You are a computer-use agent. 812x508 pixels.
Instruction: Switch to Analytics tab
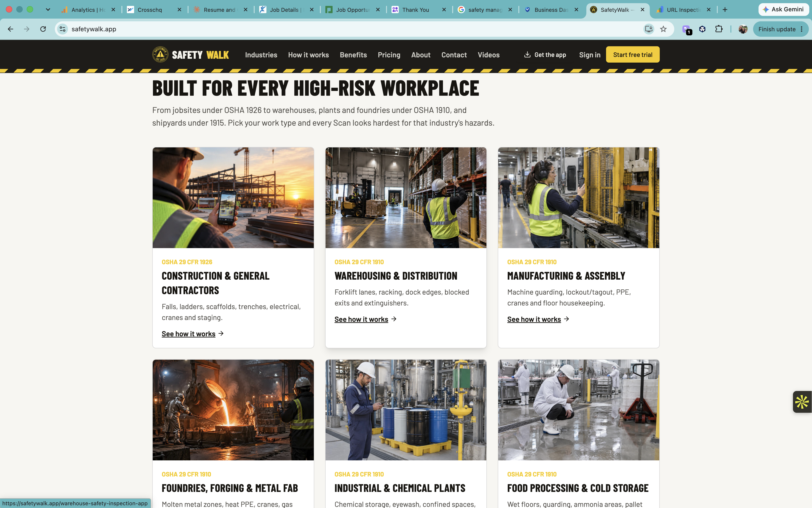tap(88, 10)
